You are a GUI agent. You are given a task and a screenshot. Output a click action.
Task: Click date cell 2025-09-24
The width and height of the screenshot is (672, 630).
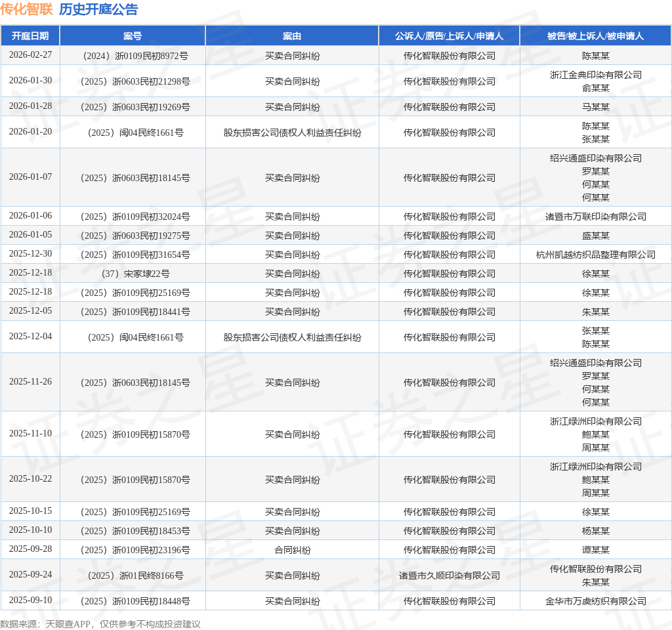tap(30, 575)
